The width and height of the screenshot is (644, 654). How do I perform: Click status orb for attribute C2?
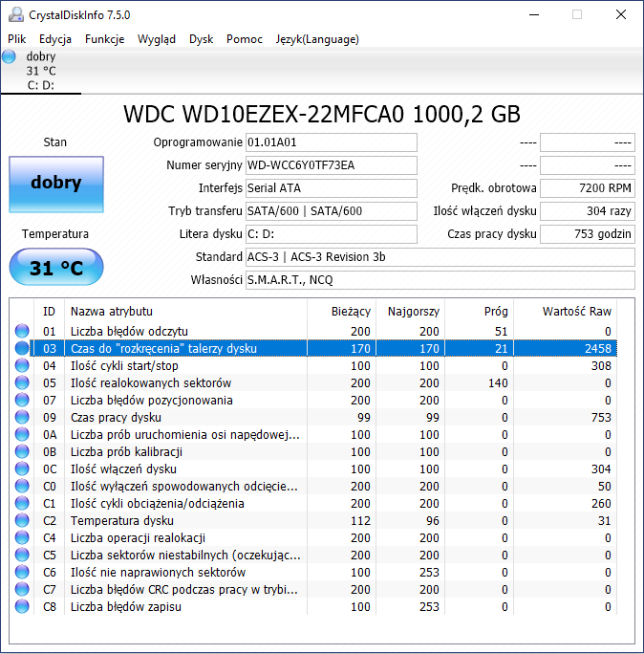(22, 520)
